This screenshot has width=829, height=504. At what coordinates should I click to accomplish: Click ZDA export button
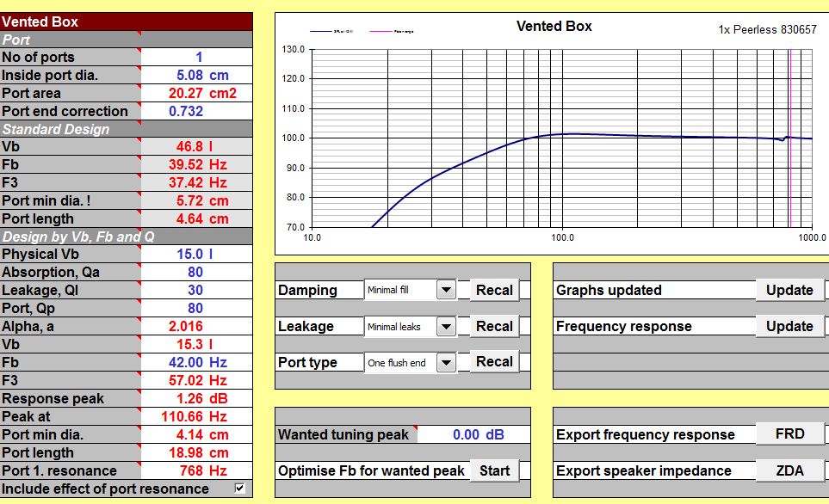(789, 470)
